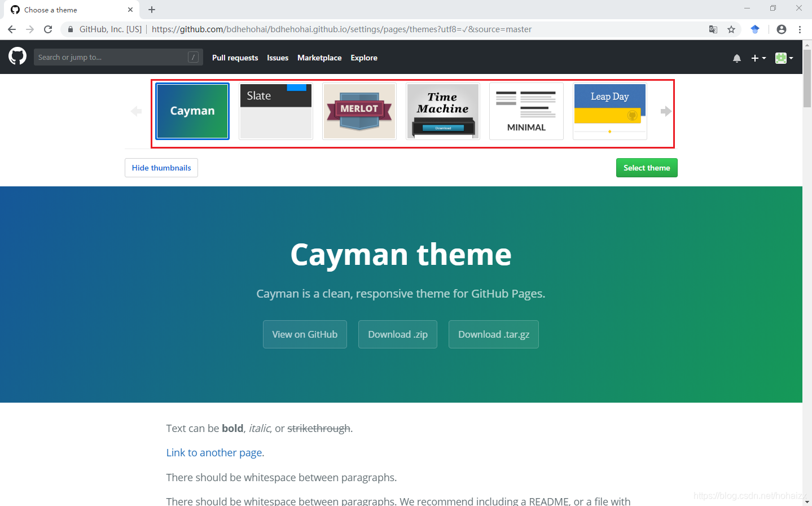The image size is (812, 506).
Task: Click the scrollbar down arrow
Action: click(807, 501)
